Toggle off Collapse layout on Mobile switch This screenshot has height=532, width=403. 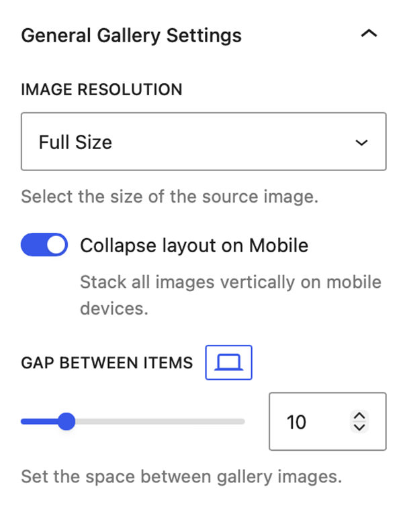(44, 245)
